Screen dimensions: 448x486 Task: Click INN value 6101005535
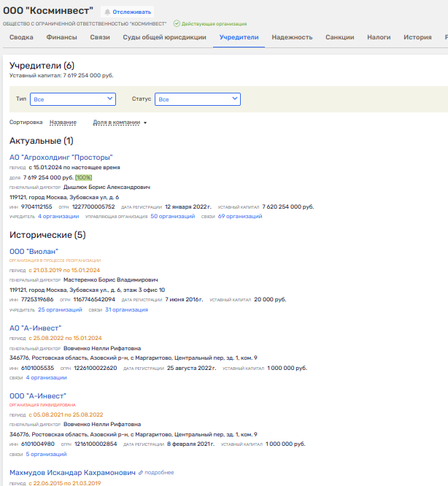[x=37, y=368]
